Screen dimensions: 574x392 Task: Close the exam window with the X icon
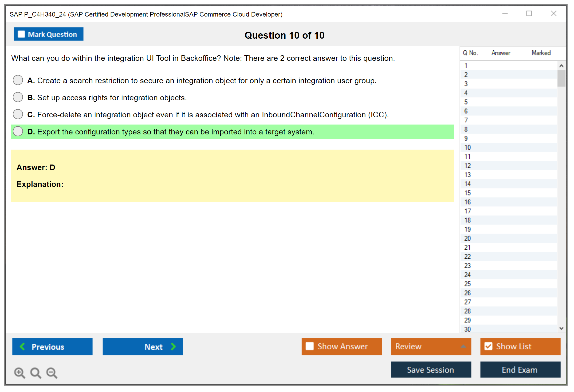(553, 14)
